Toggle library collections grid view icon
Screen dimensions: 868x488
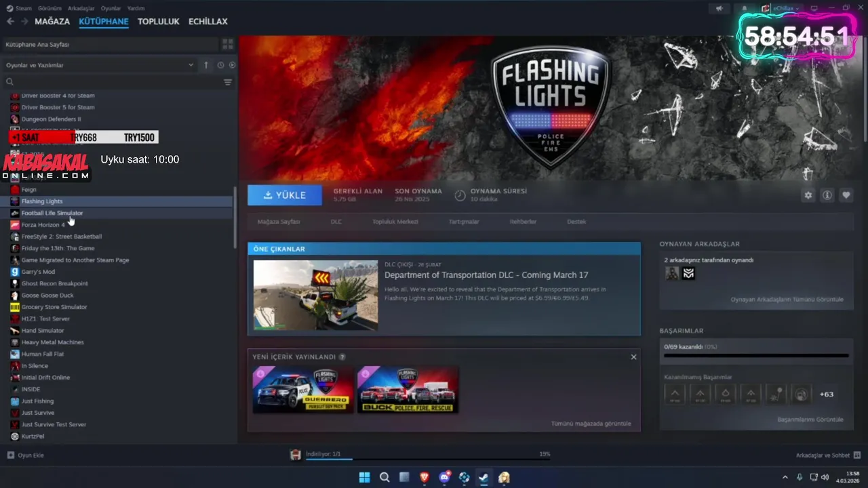(228, 44)
